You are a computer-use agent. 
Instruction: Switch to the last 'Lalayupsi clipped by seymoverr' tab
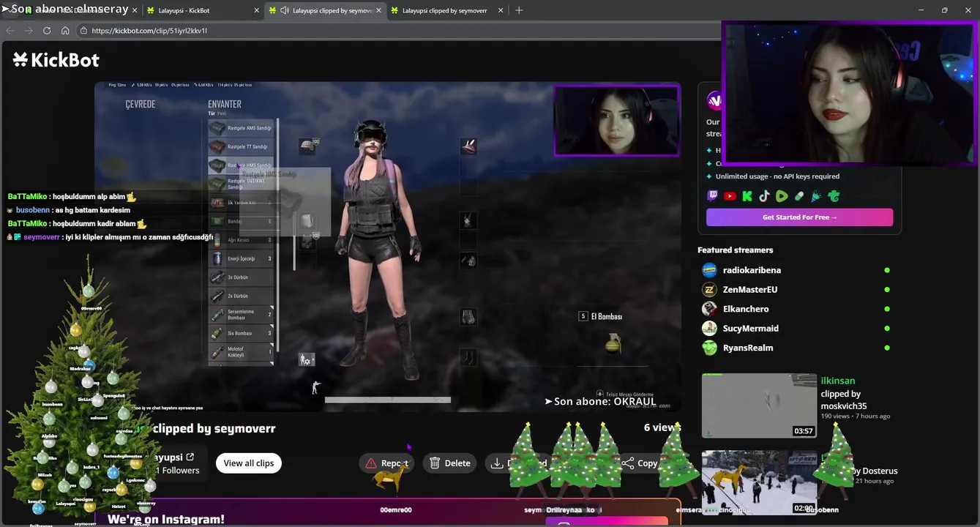(x=448, y=10)
